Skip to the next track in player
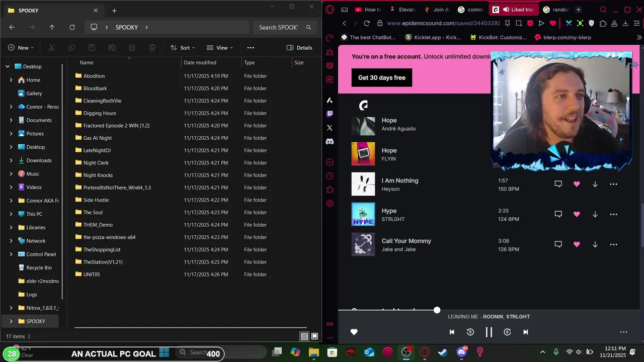 525,332
